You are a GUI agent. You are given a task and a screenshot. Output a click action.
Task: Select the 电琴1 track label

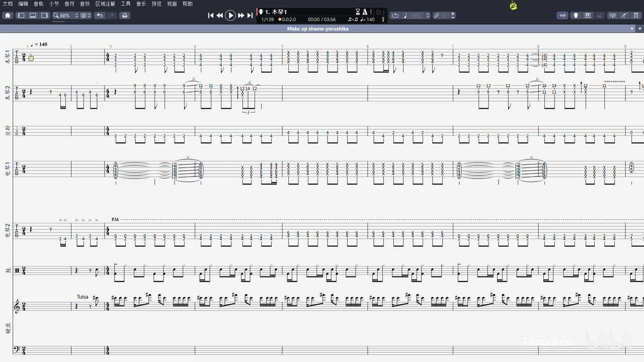pos(8,168)
